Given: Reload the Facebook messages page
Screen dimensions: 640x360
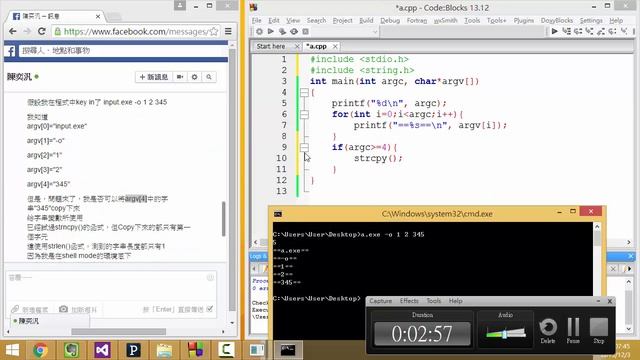Looking at the screenshot, I should point(42,31).
